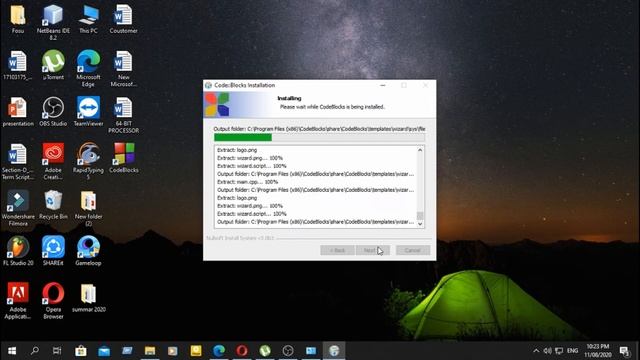640x360 pixels.
Task: Open clock showing 10:23 PM
Action: [598, 351]
